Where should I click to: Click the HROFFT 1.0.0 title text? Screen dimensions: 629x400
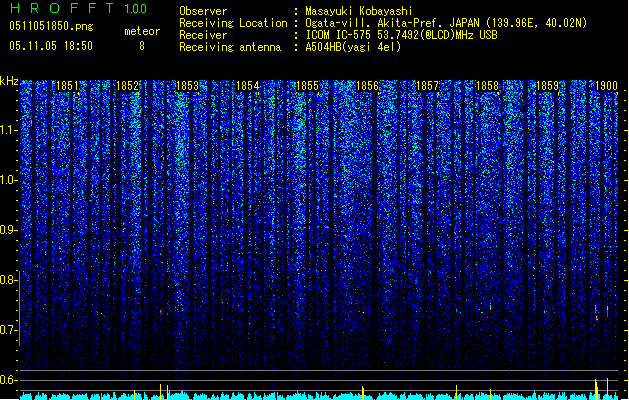79,8
